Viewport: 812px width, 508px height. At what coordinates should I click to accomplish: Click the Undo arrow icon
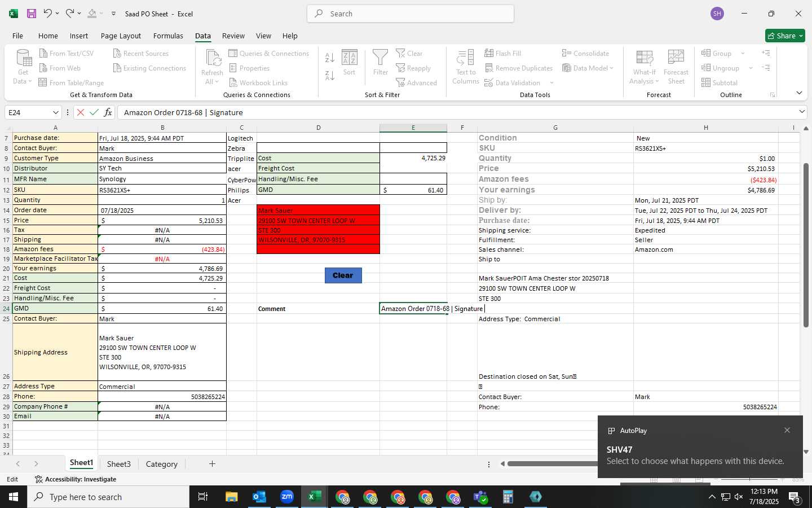coord(48,14)
